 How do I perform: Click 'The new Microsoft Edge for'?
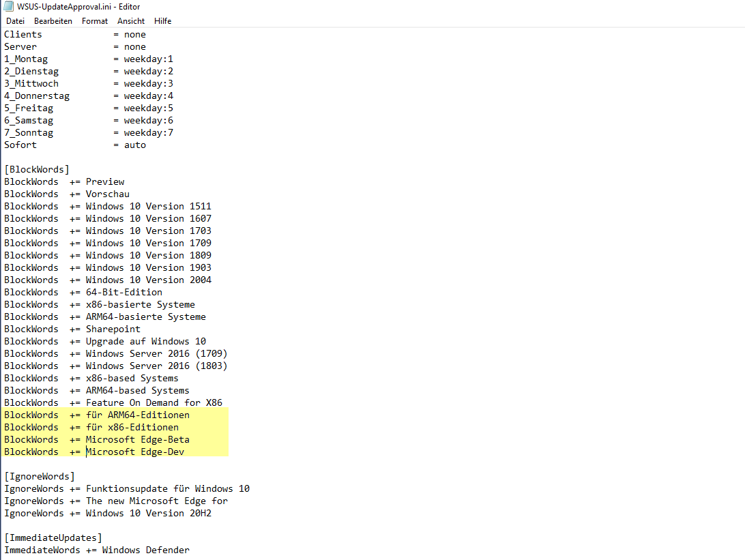coord(157,501)
